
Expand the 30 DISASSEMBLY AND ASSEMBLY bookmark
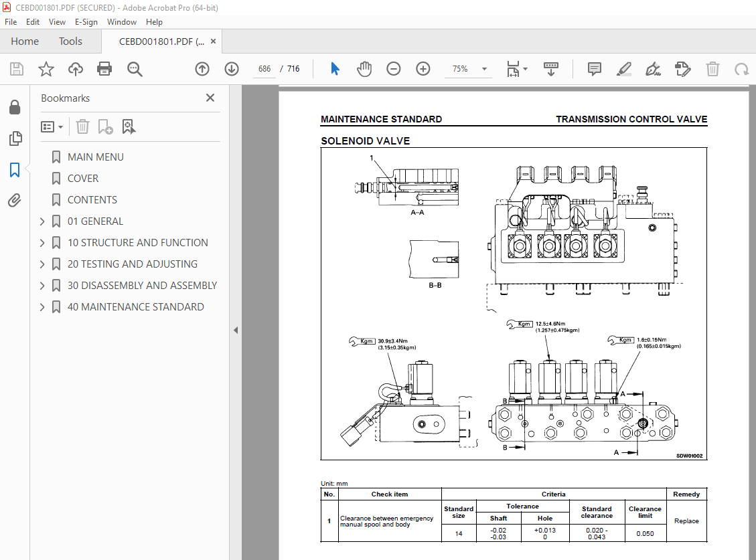pyautogui.click(x=42, y=285)
